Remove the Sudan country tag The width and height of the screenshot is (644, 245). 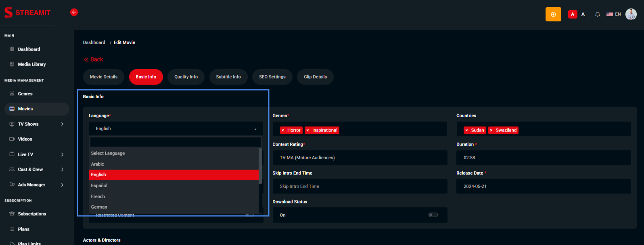click(466, 130)
